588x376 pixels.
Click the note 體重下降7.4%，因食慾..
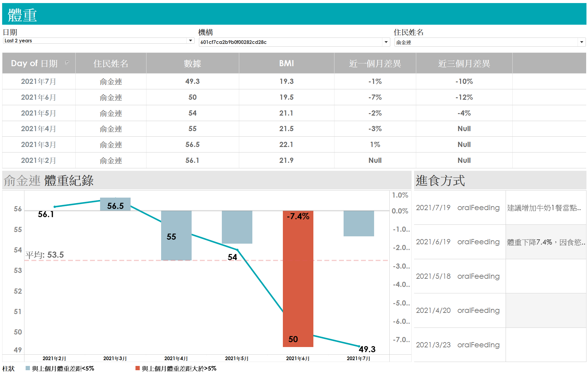(546, 242)
